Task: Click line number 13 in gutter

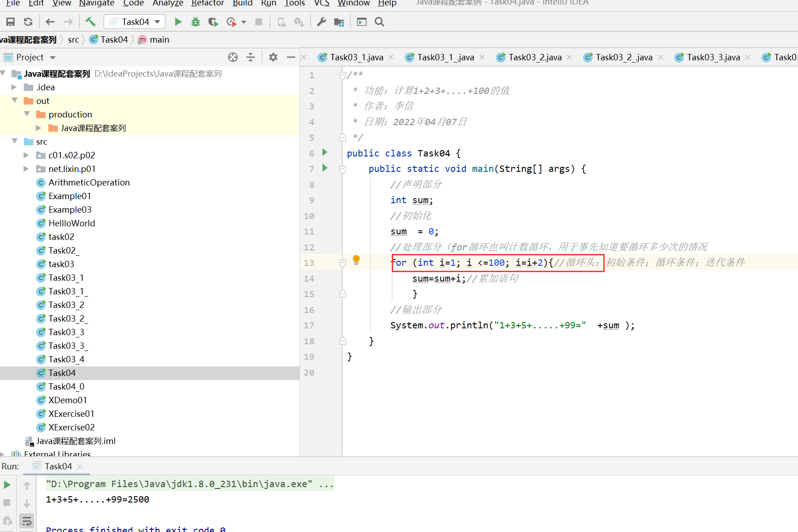Action: pyautogui.click(x=309, y=263)
